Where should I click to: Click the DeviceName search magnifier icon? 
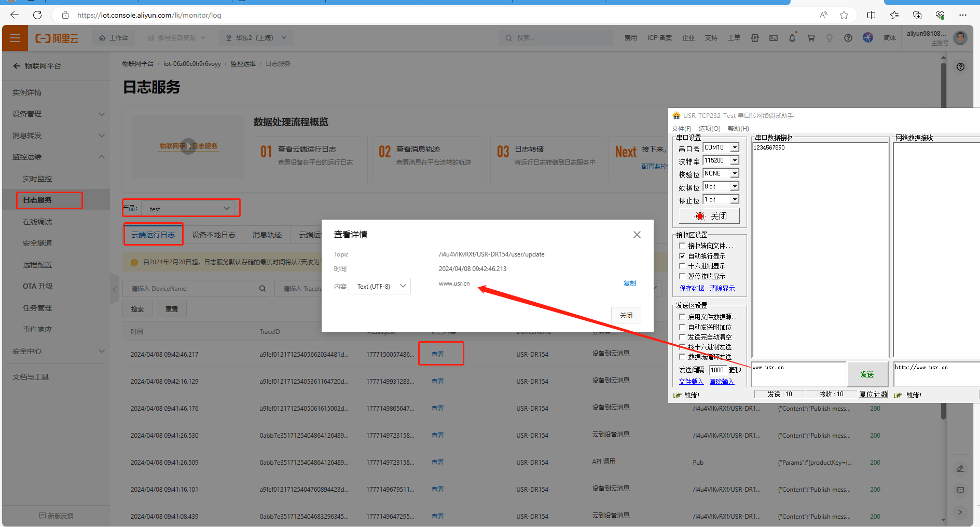tap(263, 289)
